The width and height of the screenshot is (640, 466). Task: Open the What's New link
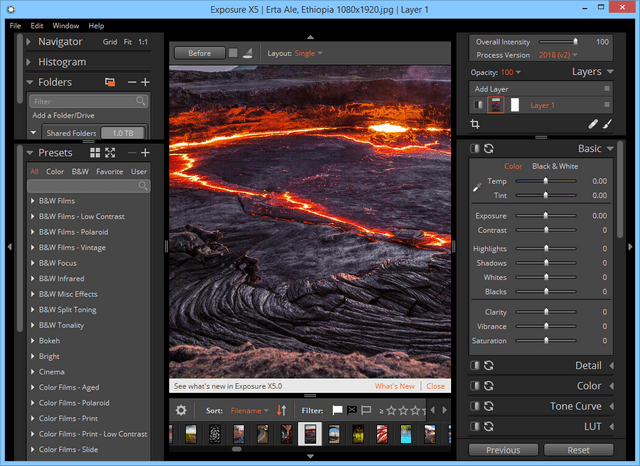[x=394, y=386]
